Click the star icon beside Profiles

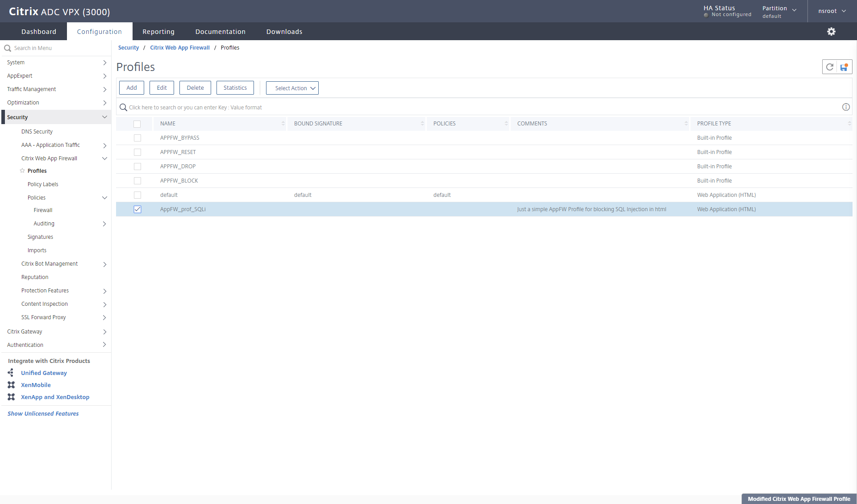pyautogui.click(x=22, y=171)
